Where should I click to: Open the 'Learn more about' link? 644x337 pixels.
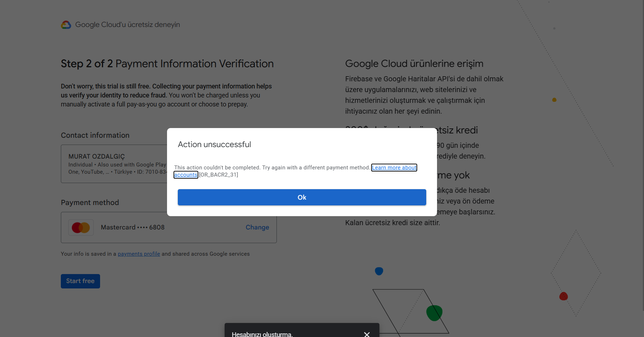394,168
